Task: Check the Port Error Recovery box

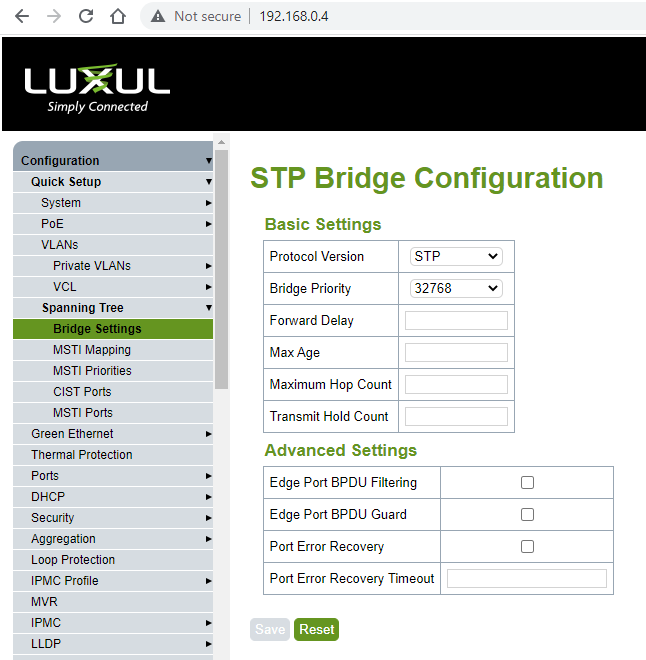Action: click(x=527, y=547)
